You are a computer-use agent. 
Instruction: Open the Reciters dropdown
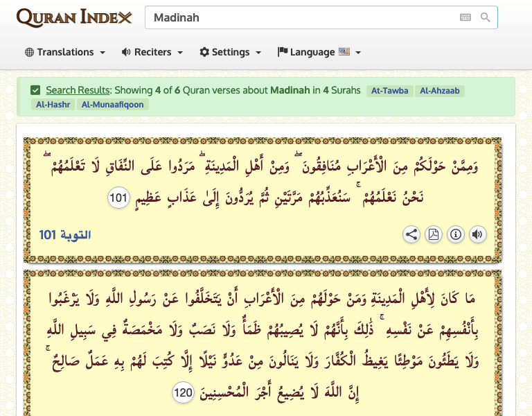pyautogui.click(x=152, y=52)
